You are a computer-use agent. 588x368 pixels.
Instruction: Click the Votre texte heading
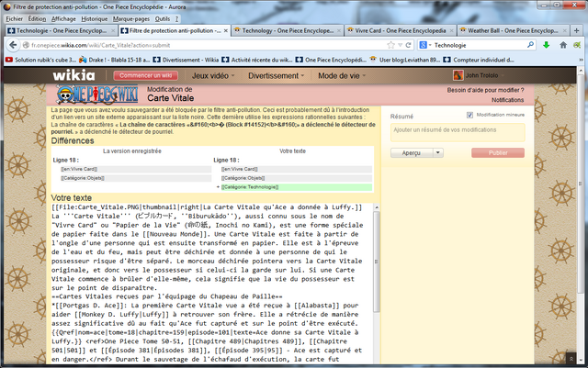click(72, 198)
